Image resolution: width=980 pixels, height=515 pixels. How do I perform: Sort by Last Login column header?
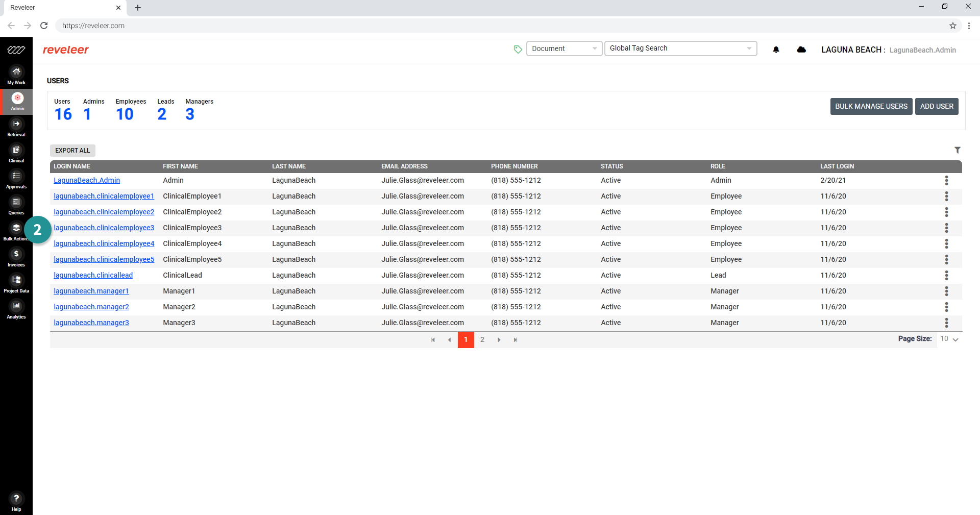pos(837,166)
